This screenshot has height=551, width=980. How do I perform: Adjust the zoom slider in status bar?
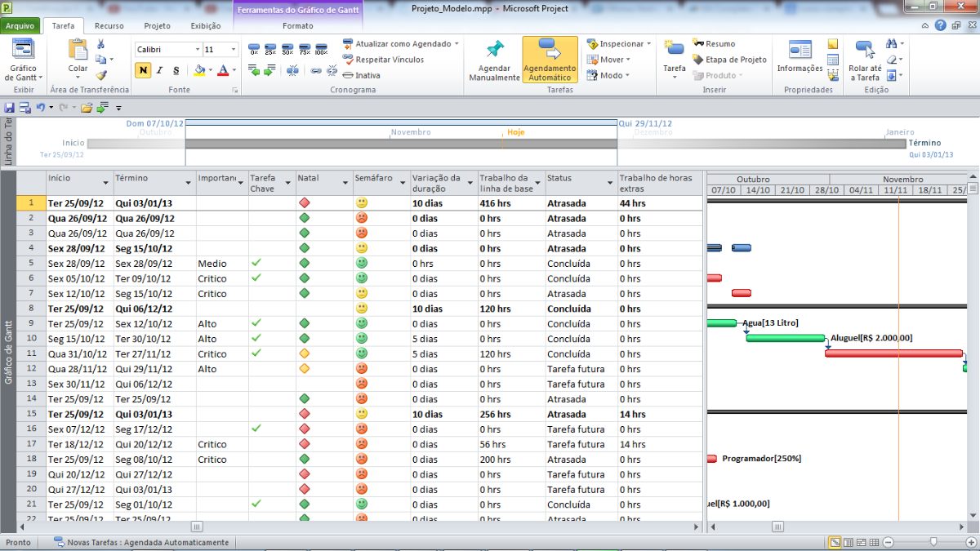click(933, 542)
